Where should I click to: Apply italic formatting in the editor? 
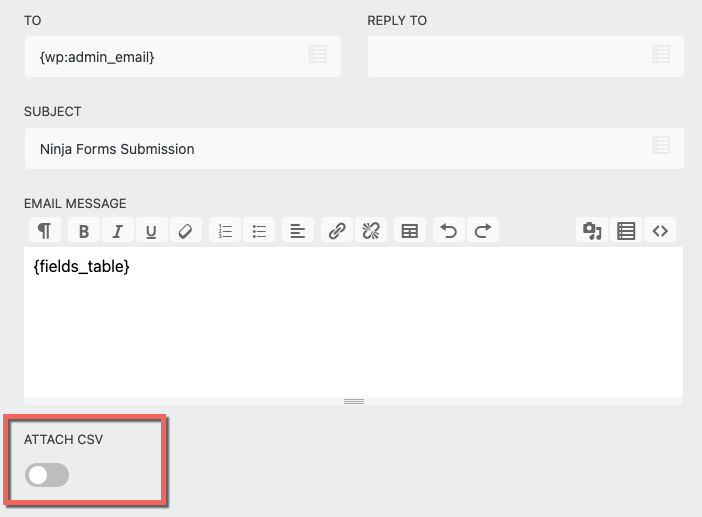(117, 231)
